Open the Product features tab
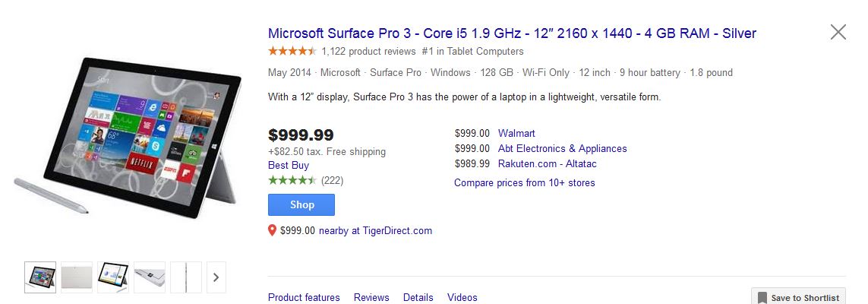The width and height of the screenshot is (868, 304). (304, 297)
